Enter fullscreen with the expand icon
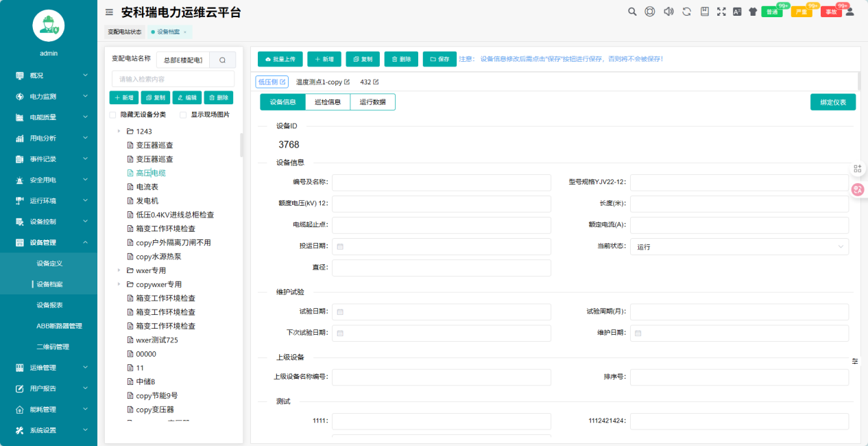The width and height of the screenshot is (868, 446). click(720, 12)
